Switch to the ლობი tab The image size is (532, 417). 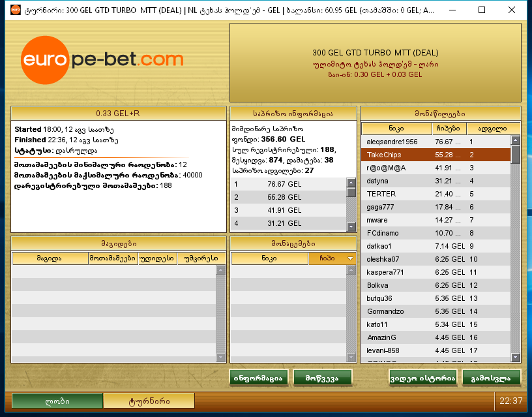click(57, 401)
